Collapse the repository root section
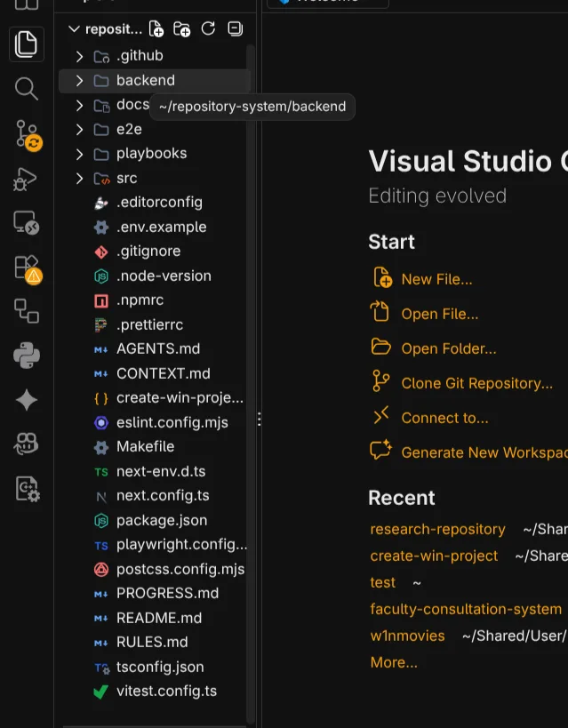Viewport: 568px width, 728px height. point(74,28)
